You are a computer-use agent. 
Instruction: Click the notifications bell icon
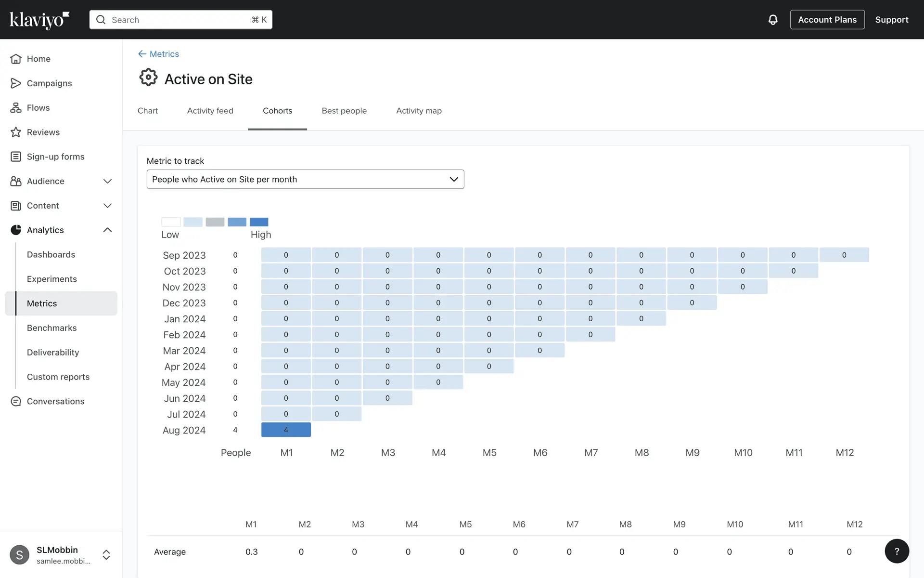(772, 20)
